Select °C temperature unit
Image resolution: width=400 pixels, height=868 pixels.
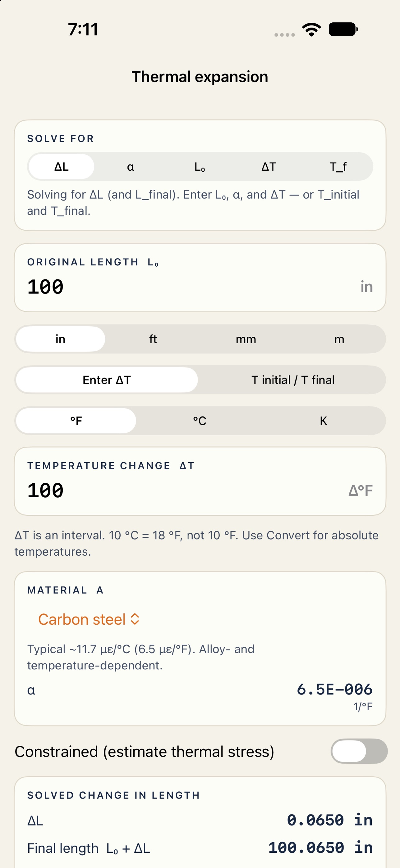coord(200,421)
